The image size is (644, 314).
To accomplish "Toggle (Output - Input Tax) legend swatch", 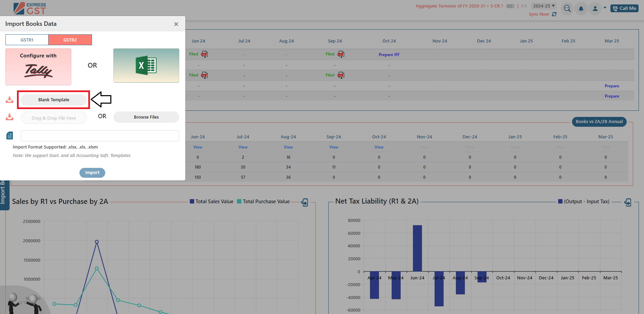I will pyautogui.click(x=560, y=202).
